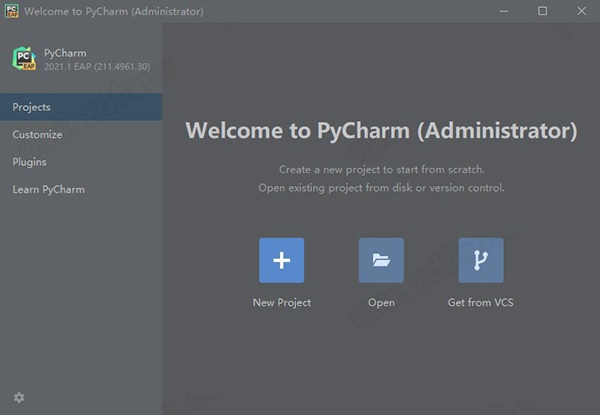The width and height of the screenshot is (600, 415).
Task: Click the PyCharm EAP logo in sidebar
Action: coord(24,59)
